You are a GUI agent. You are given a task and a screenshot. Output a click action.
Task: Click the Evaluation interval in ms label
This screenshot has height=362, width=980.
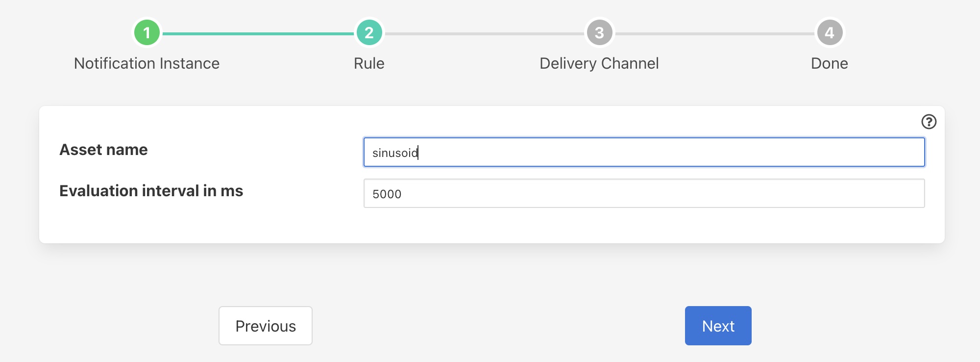[x=151, y=191]
